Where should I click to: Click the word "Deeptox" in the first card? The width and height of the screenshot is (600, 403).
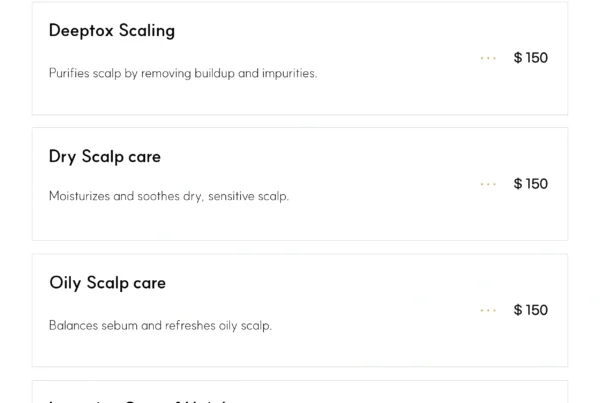tap(81, 31)
